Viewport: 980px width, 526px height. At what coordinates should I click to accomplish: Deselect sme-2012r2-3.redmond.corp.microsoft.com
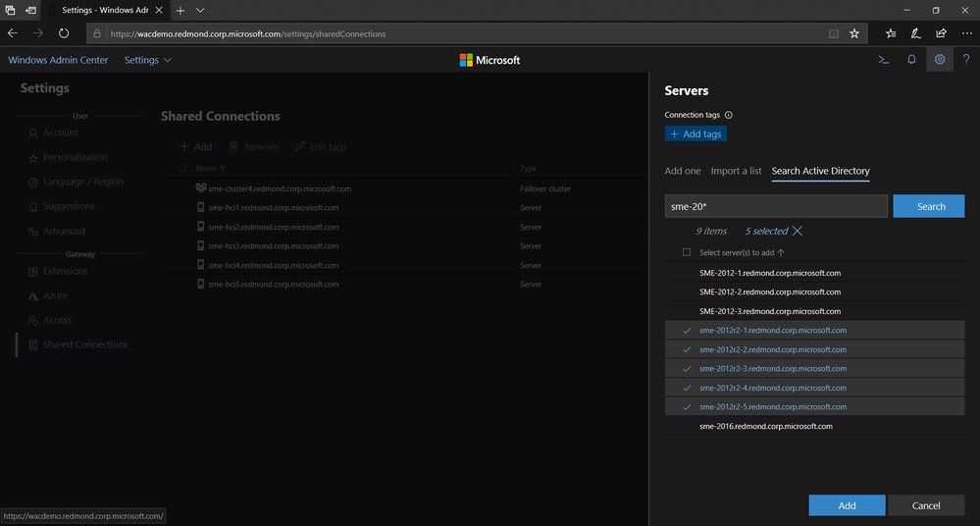(814, 368)
